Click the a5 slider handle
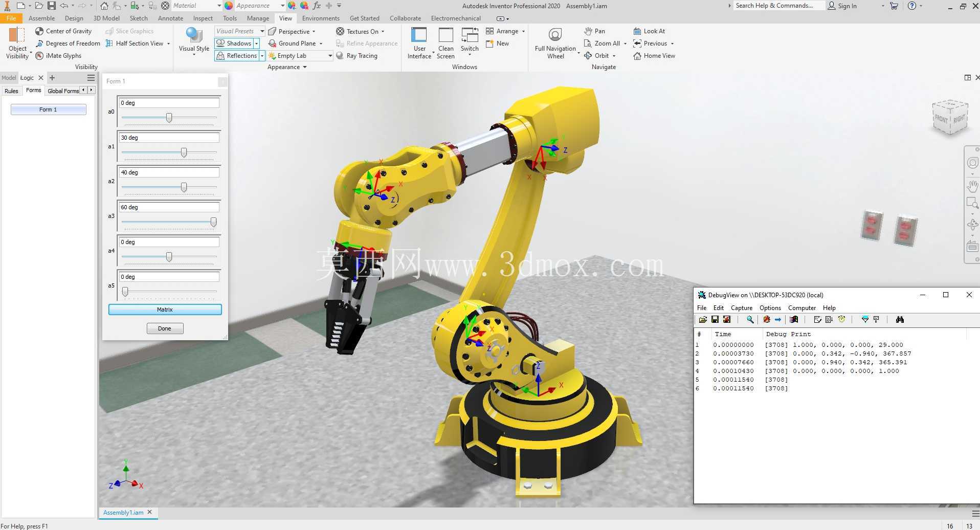The width and height of the screenshot is (980, 530). [x=125, y=292]
